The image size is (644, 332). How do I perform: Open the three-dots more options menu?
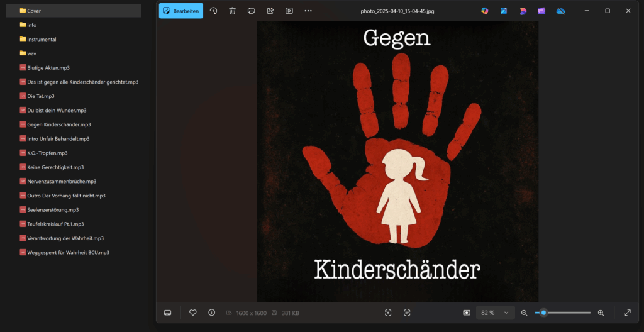click(308, 11)
